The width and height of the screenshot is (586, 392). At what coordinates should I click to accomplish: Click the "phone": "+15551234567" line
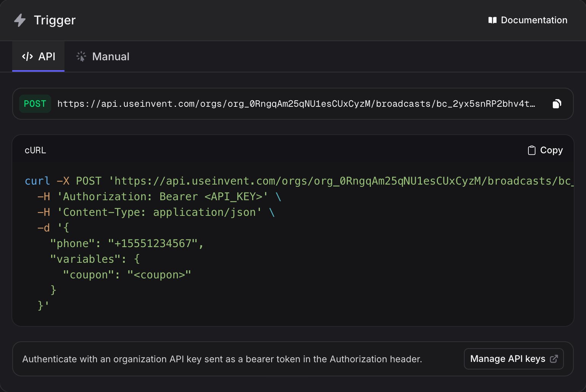pyautogui.click(x=127, y=243)
